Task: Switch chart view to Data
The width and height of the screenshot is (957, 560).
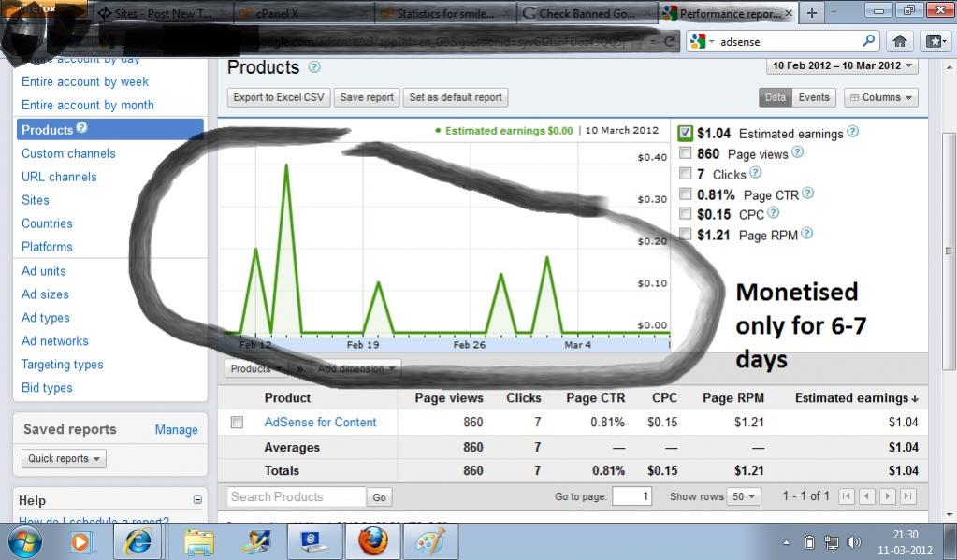Action: tap(776, 97)
